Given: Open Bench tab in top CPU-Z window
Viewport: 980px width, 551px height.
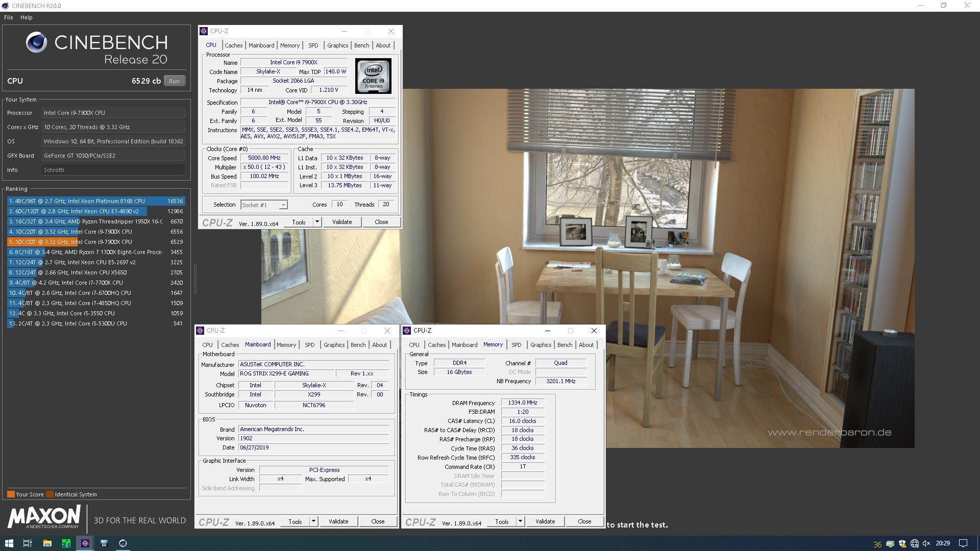Looking at the screenshot, I should pos(362,45).
